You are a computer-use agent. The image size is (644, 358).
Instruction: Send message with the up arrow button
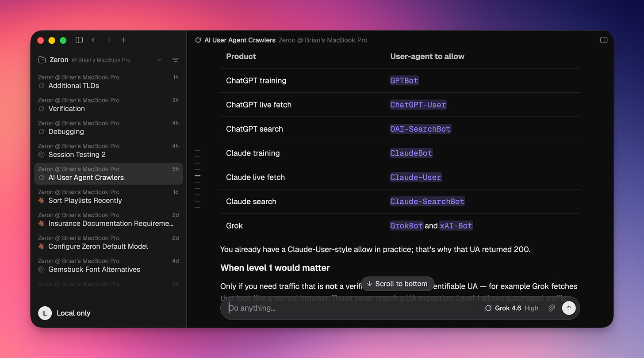pos(569,308)
